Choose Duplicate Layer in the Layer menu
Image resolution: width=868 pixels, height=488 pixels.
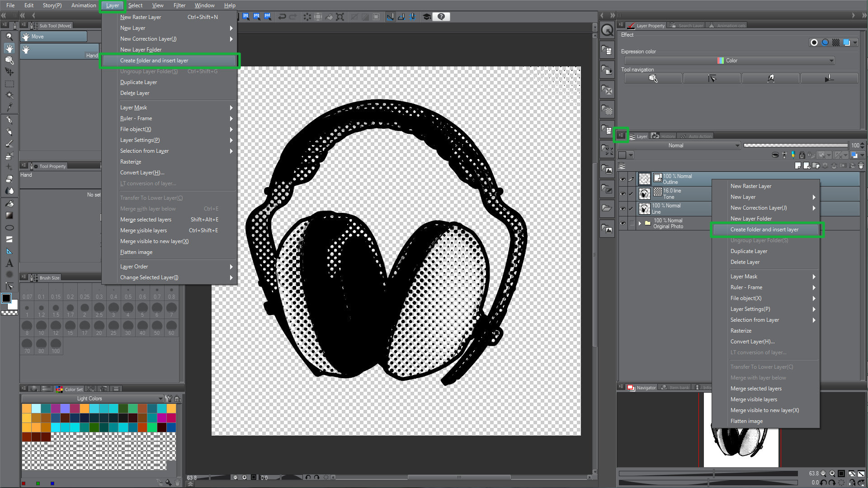click(x=138, y=82)
